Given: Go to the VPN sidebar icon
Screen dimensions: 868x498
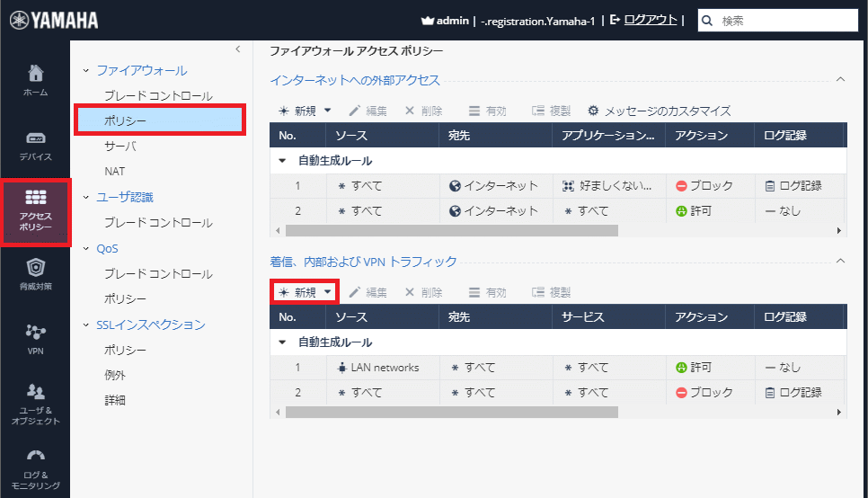Looking at the screenshot, I should 35,338.
